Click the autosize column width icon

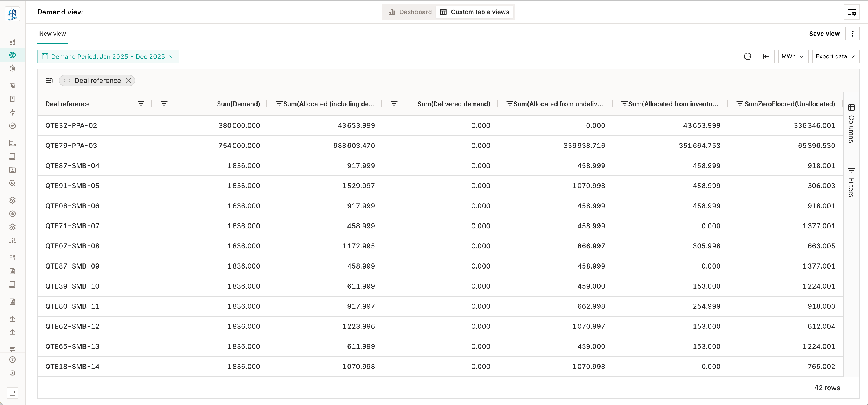(x=766, y=57)
